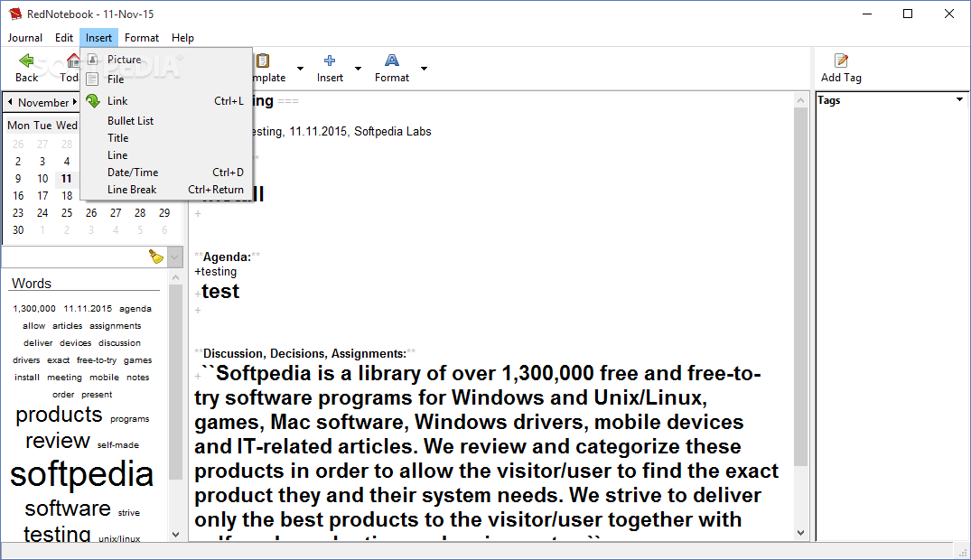The height and width of the screenshot is (560, 971).
Task: Choose Title from Insert menu
Action: click(166, 138)
